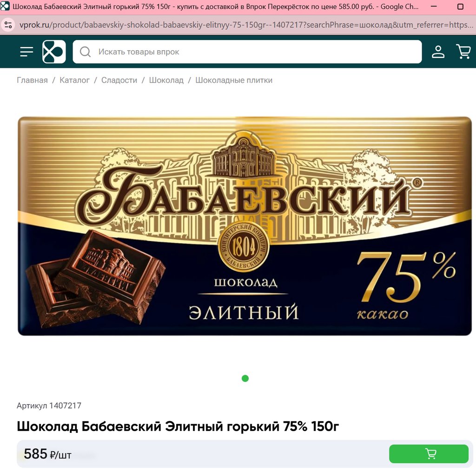Viewport: 476px width, 471px height.
Task: Click the product title Шоколад Бабаевский Элитный
Action: tap(178, 426)
